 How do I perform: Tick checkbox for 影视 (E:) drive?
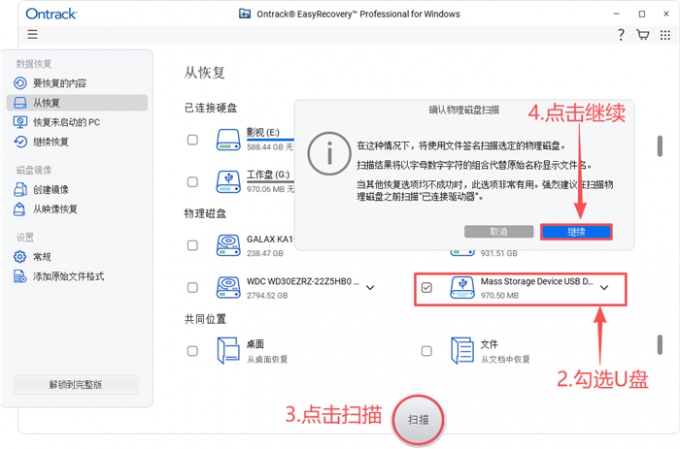(193, 140)
